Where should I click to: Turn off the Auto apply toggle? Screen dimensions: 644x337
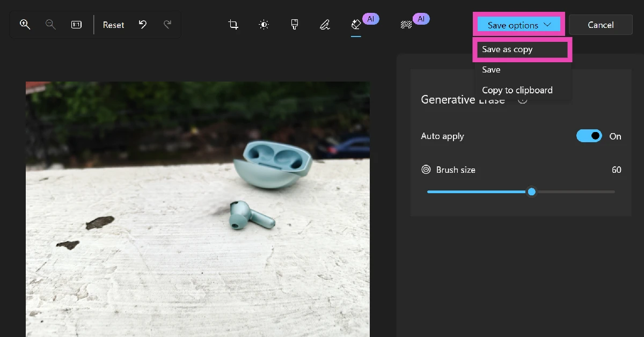[589, 136]
